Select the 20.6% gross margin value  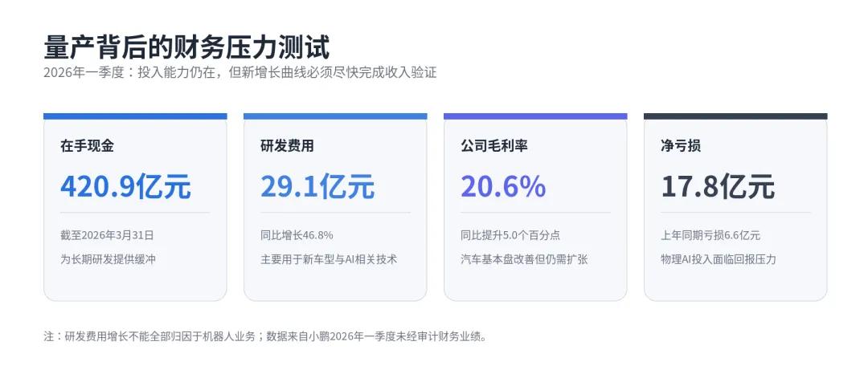pyautogui.click(x=503, y=186)
